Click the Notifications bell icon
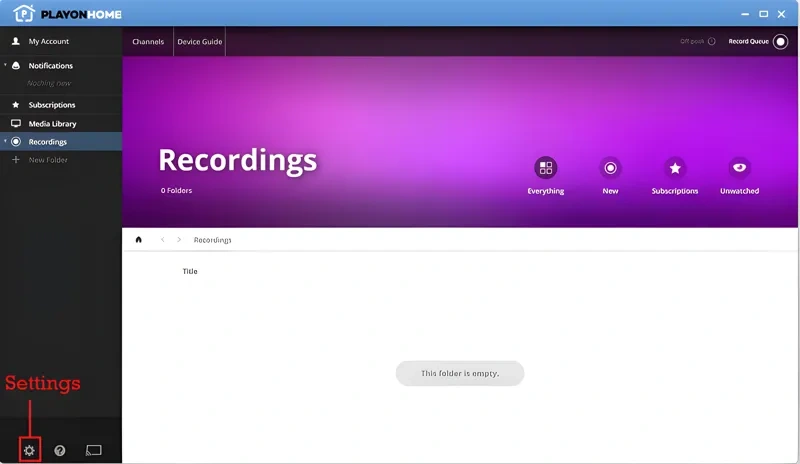Screen dimensions: 800x464 click(x=16, y=65)
